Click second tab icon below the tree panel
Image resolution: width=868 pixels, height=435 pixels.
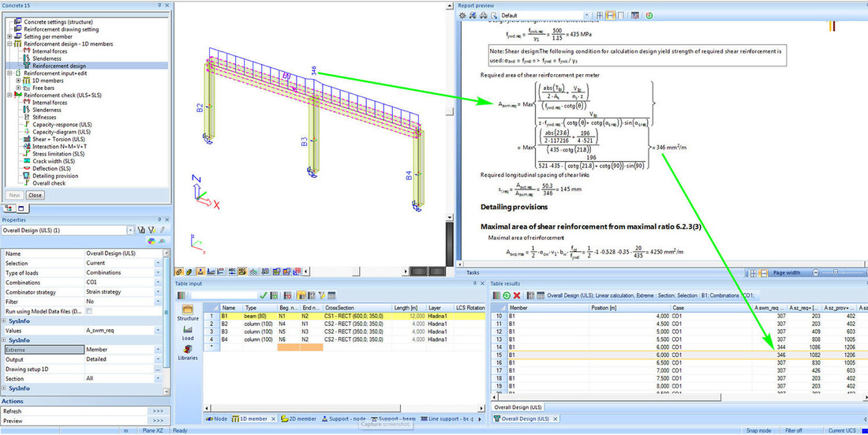tap(21, 208)
